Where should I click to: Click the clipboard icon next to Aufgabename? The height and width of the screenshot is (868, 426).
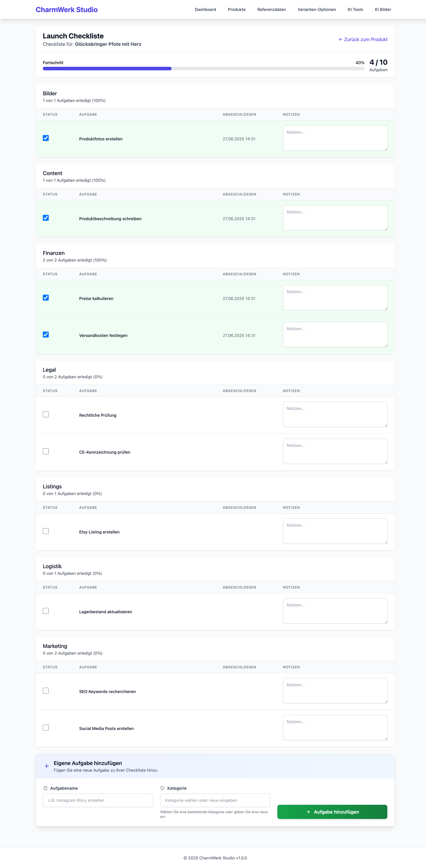(x=45, y=788)
